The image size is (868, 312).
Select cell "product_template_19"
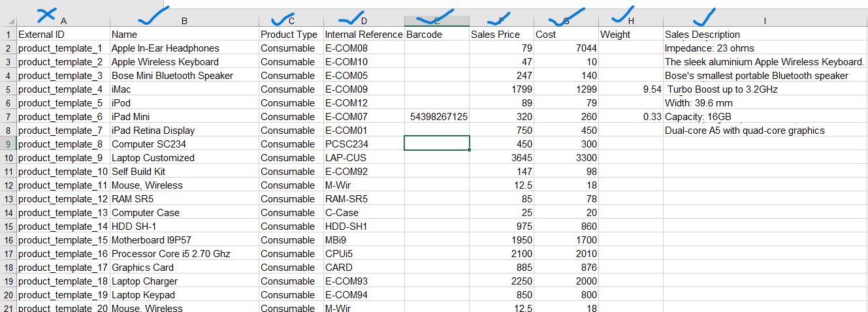(63, 295)
